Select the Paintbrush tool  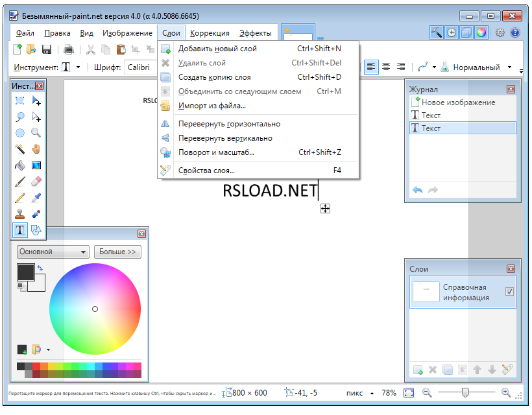pos(19,182)
